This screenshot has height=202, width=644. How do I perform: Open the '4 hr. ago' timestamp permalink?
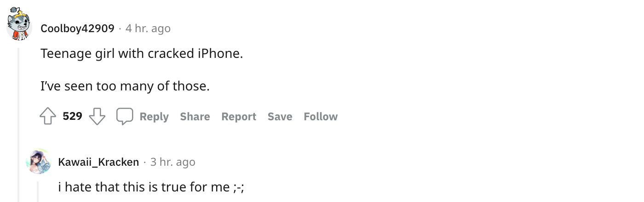pyautogui.click(x=148, y=28)
